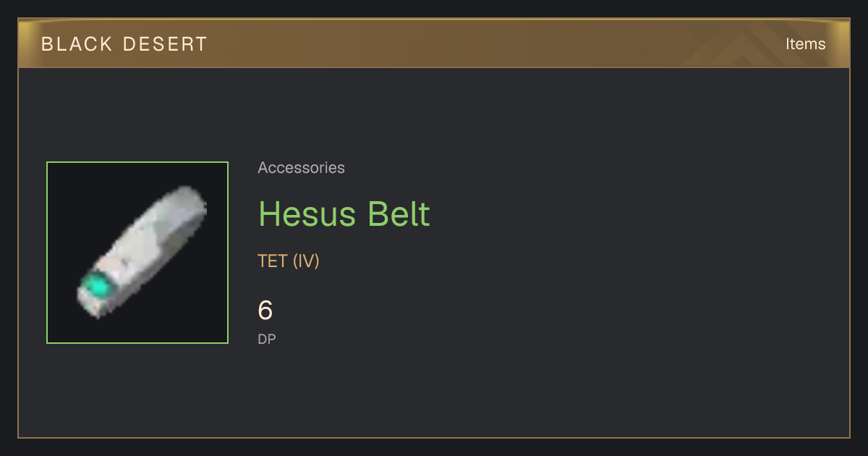The width and height of the screenshot is (868, 456).
Task: Click the Hesus Belt item icon
Action: tap(137, 253)
